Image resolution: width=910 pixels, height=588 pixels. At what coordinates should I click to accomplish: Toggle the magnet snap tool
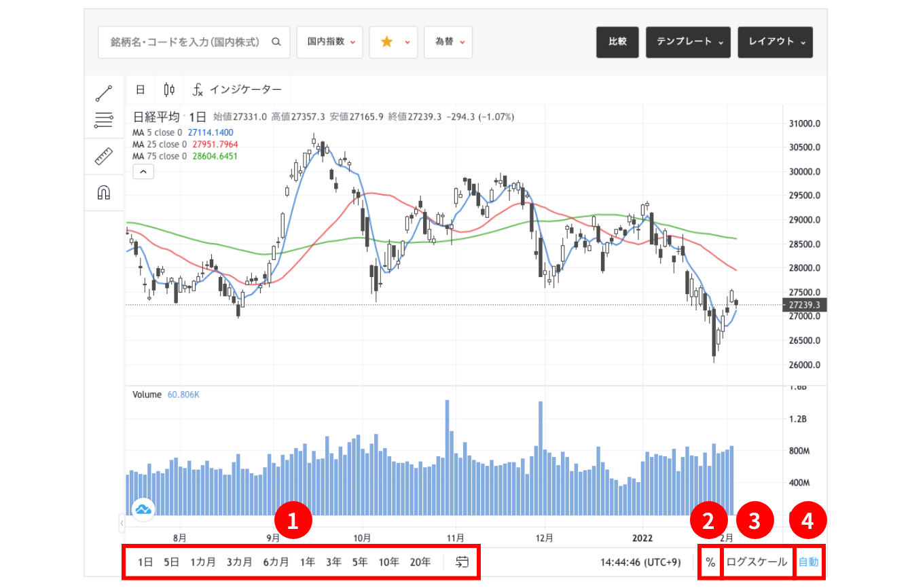pyautogui.click(x=103, y=192)
